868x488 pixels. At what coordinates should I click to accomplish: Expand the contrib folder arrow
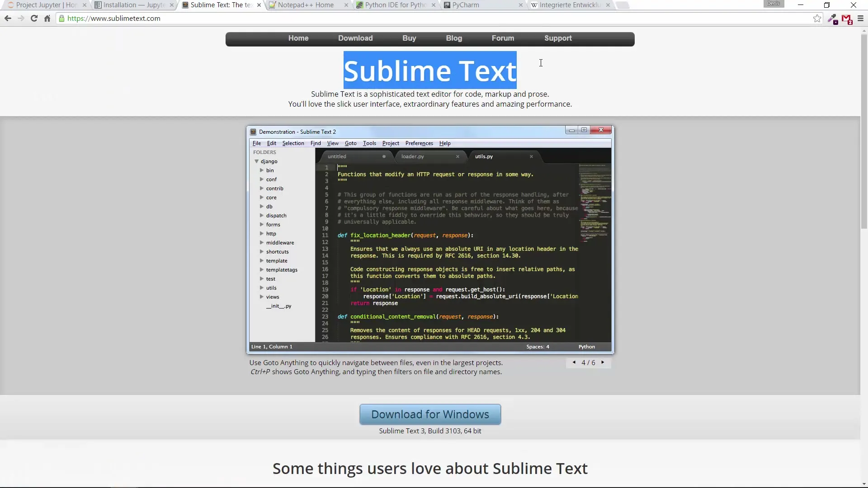tap(261, 188)
